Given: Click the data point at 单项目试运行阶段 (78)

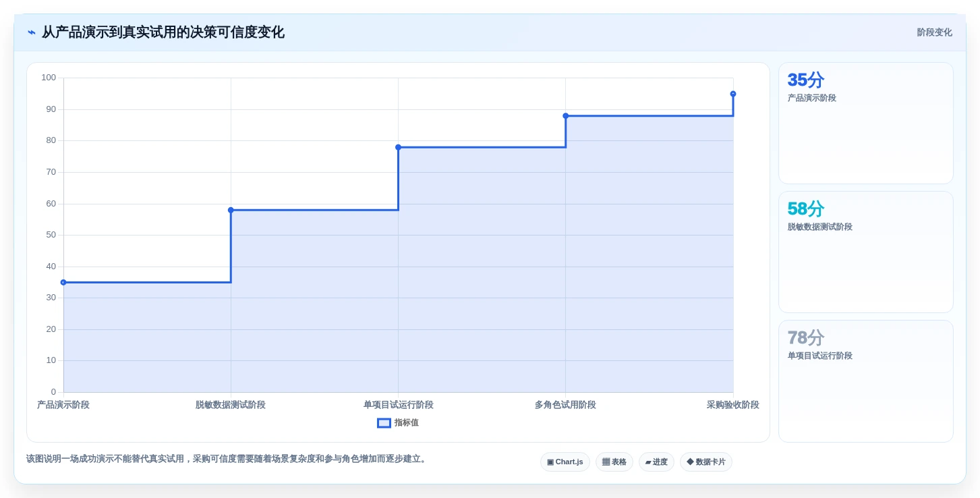Looking at the screenshot, I should point(398,147).
